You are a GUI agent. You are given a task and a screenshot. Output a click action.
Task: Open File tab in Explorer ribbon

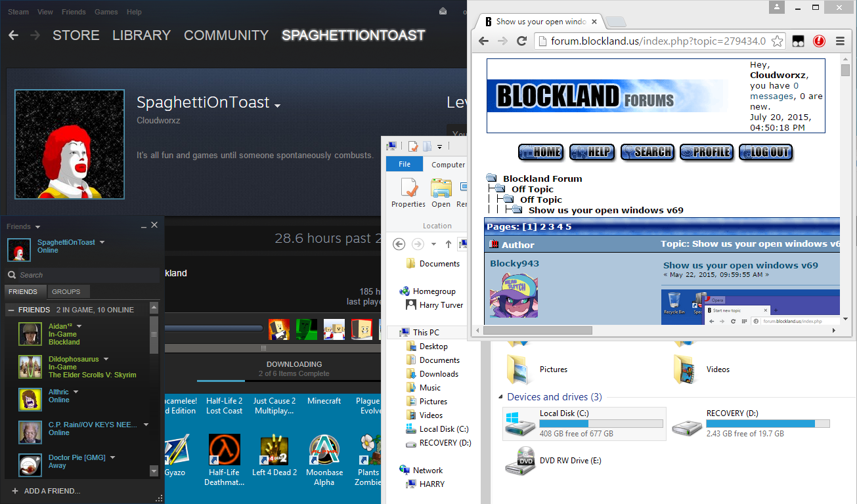point(405,164)
